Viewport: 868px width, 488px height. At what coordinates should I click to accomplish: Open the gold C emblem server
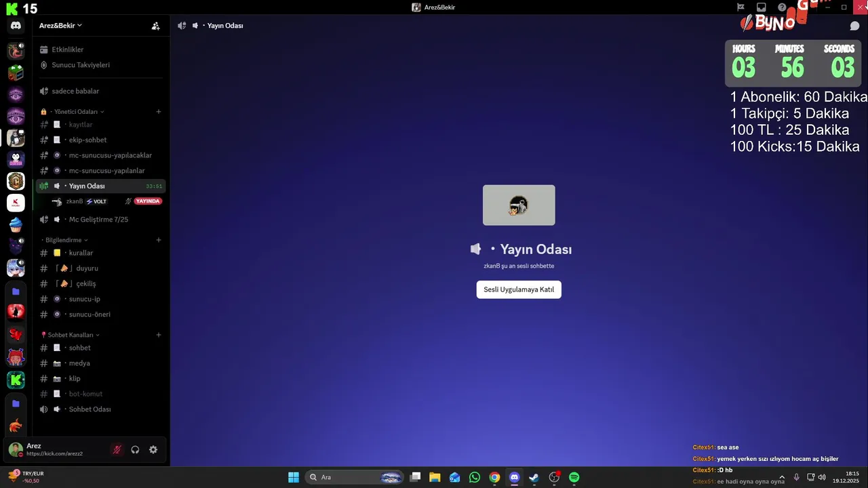[x=16, y=182]
